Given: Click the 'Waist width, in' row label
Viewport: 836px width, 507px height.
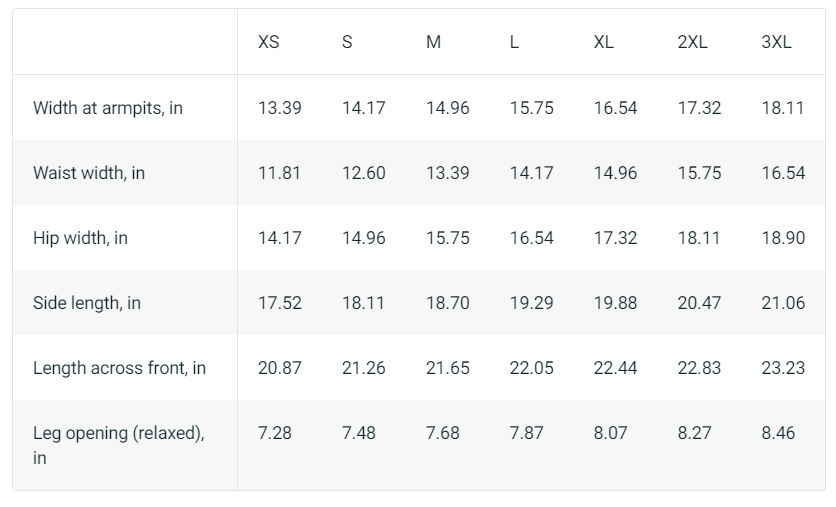Looking at the screenshot, I should (89, 173).
